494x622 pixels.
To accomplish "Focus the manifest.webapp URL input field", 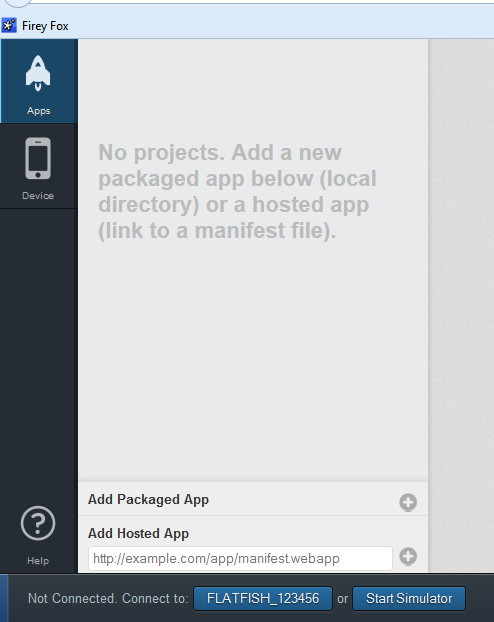I will tap(240, 559).
